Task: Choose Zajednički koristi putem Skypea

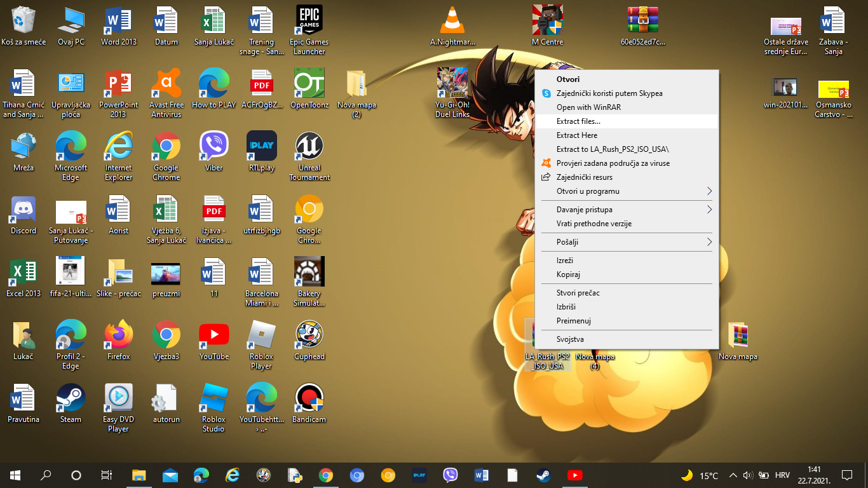Action: click(627, 93)
